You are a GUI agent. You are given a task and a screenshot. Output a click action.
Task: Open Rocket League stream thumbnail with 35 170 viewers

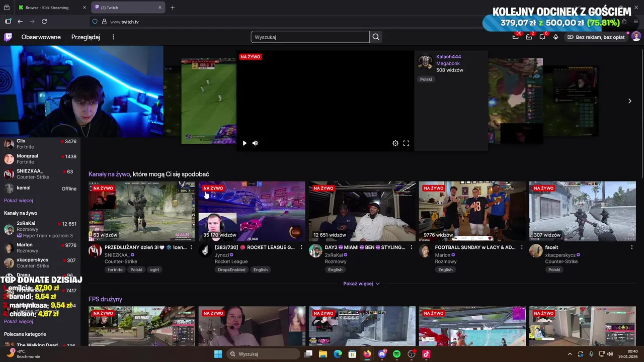(252, 211)
